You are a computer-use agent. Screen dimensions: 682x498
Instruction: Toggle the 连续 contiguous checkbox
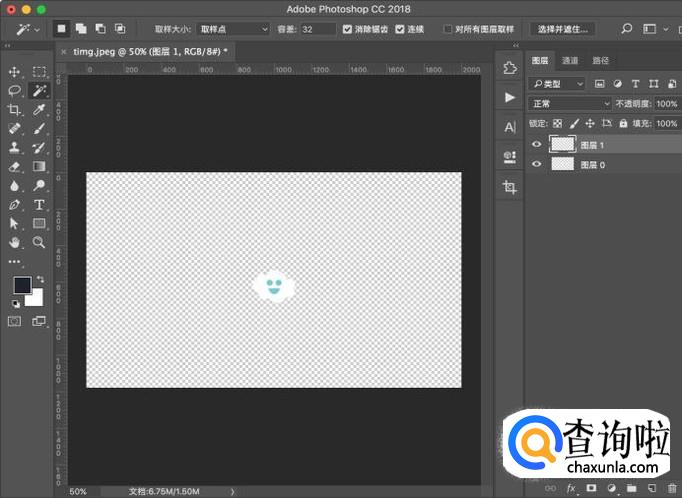click(x=400, y=30)
